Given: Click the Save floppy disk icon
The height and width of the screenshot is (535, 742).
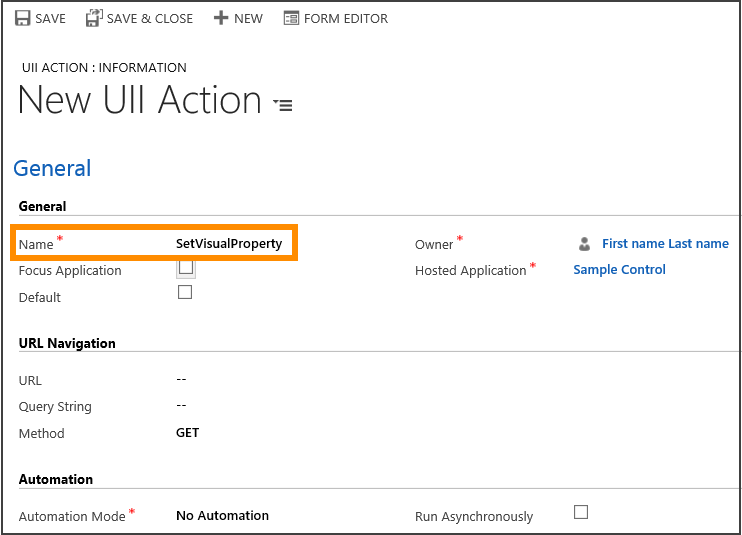Looking at the screenshot, I should (x=22, y=18).
